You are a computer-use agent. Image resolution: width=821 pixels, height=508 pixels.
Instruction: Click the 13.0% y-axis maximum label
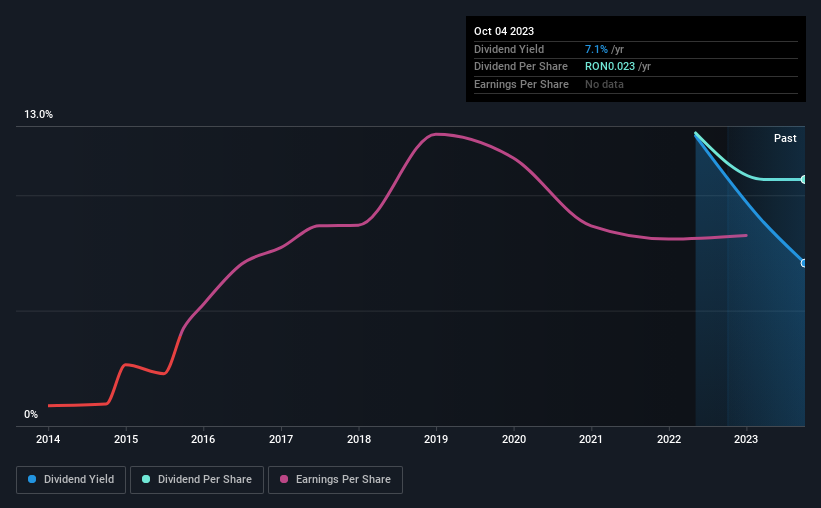39,114
